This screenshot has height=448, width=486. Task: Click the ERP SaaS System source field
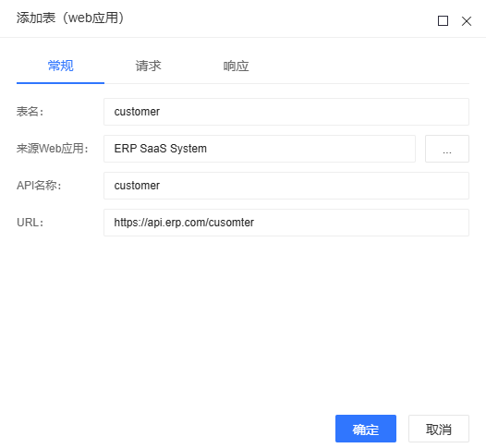click(x=260, y=149)
